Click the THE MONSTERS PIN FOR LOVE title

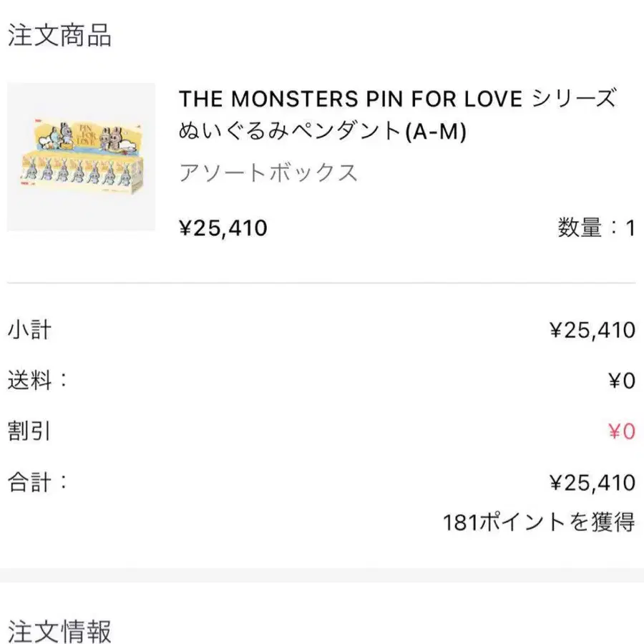pyautogui.click(x=397, y=99)
